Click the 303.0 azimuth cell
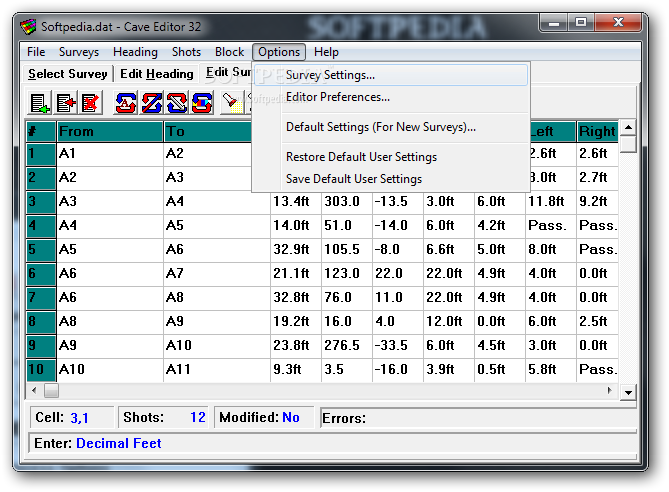 point(346,202)
